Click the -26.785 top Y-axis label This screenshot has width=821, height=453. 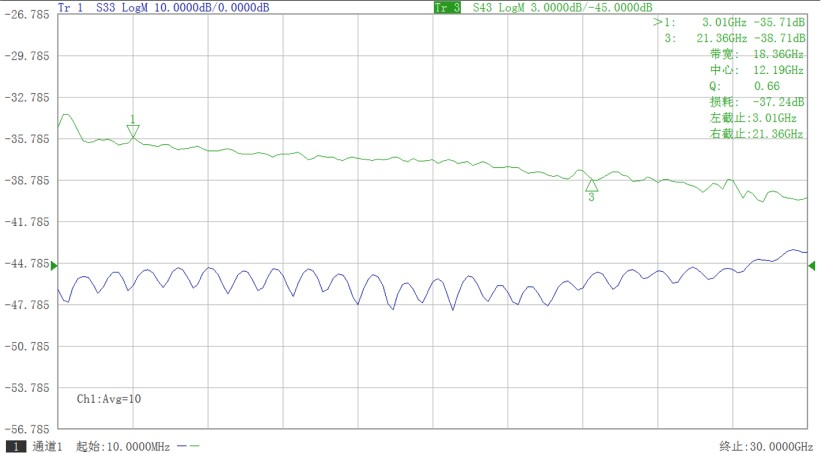pos(26,15)
